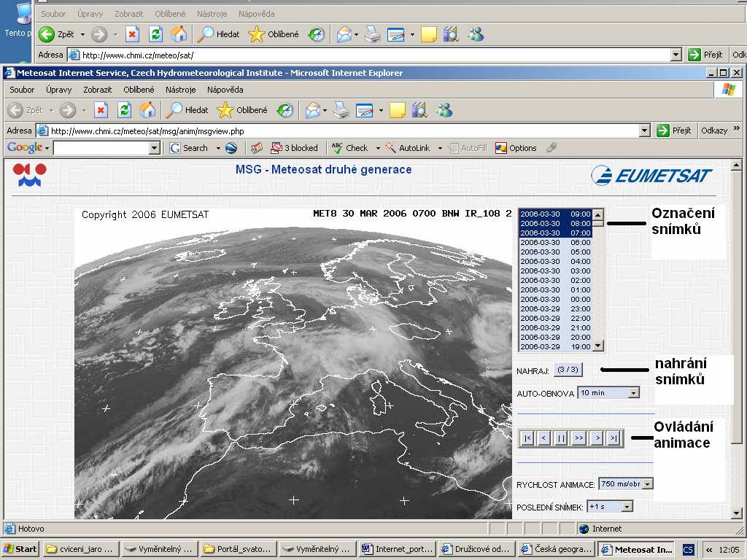
Task: Jump to first animation frame button
Action: (x=528, y=437)
